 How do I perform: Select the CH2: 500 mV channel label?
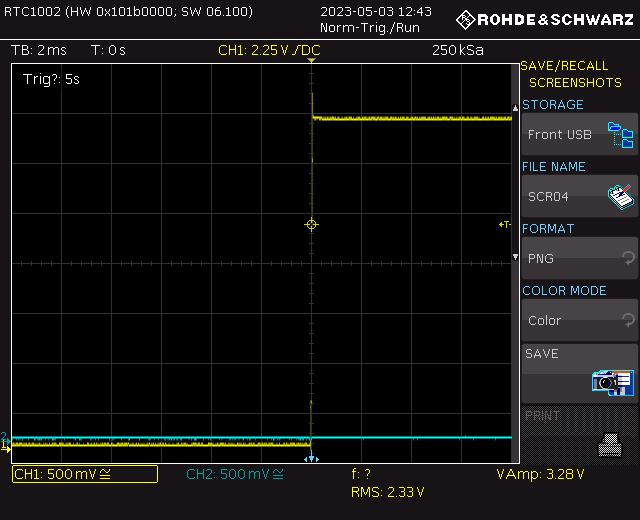tap(235, 474)
